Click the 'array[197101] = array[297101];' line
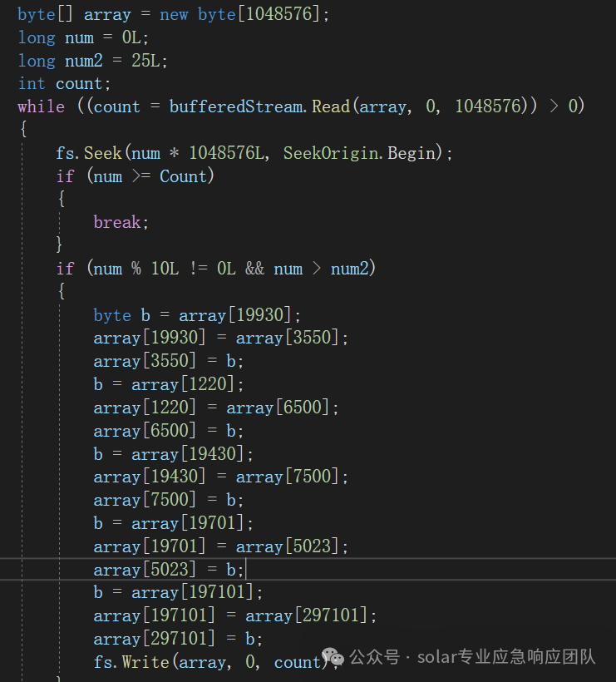This screenshot has width=616, height=682. click(x=235, y=615)
